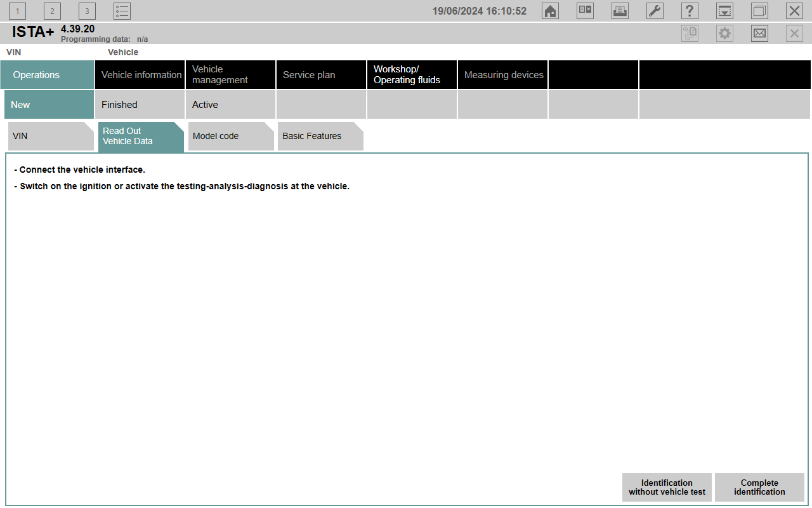Switch to the VIN identification tab
812x508 pixels.
click(51, 137)
